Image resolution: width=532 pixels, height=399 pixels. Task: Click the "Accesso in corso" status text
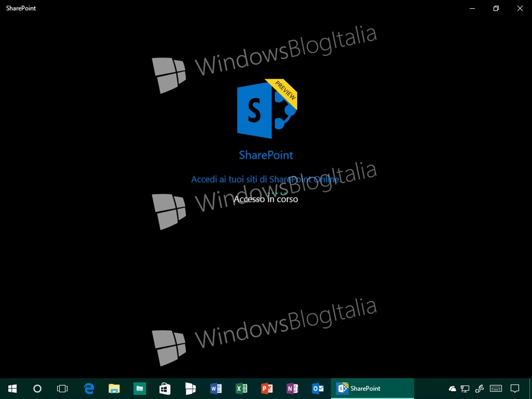(x=266, y=199)
